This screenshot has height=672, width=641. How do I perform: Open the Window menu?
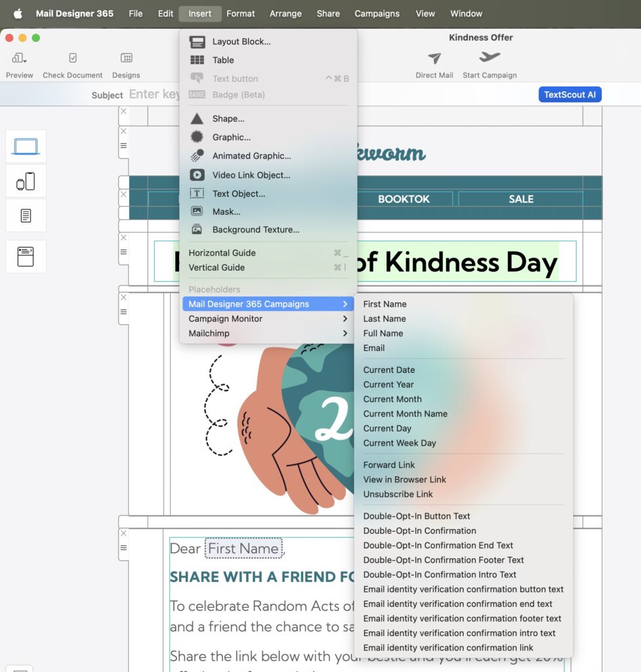tap(466, 14)
